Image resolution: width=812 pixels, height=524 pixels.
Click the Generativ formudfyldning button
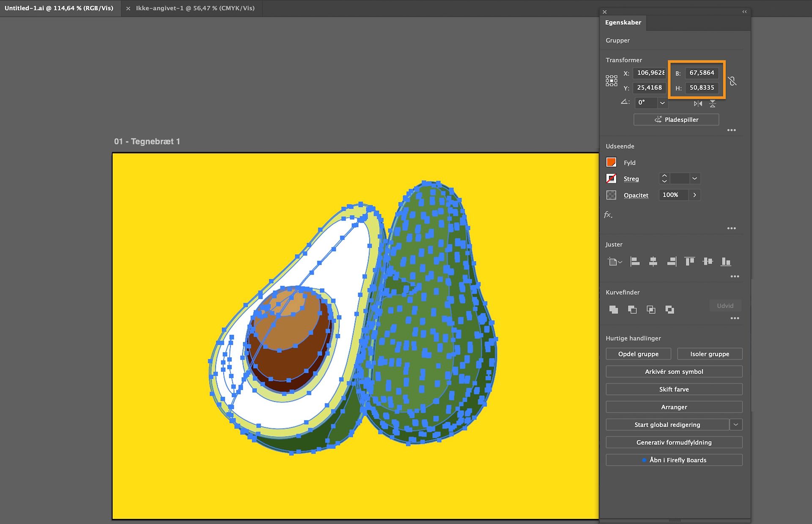coord(674,442)
